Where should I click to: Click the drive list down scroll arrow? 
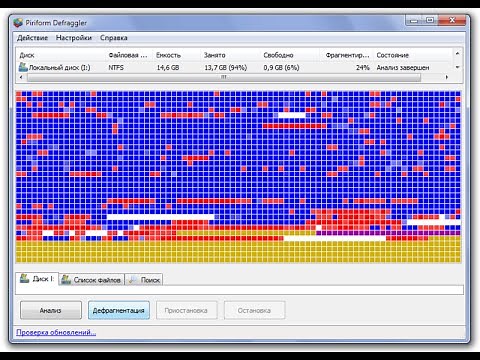pyautogui.click(x=457, y=67)
